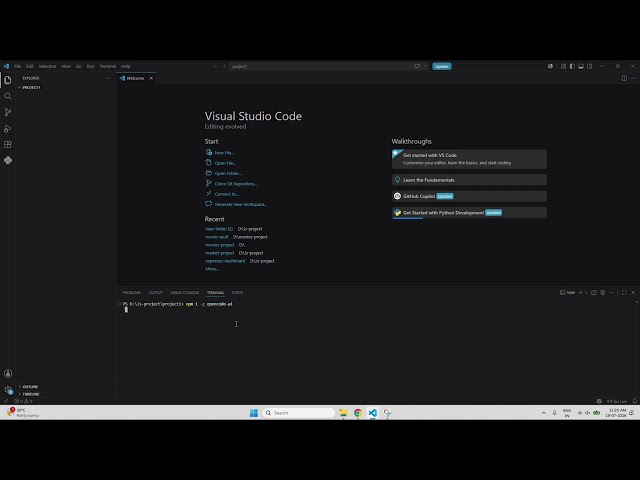Open the Extensions view
Screen dimensions: 640x480
[x=8, y=144]
